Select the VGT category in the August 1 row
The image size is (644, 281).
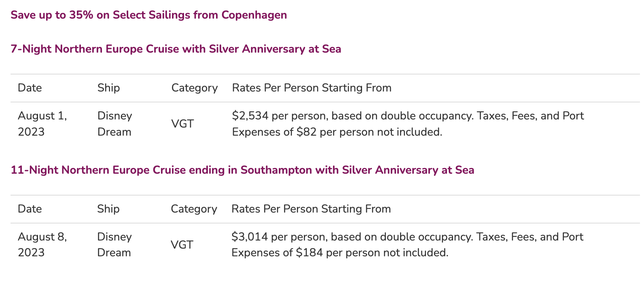(182, 124)
